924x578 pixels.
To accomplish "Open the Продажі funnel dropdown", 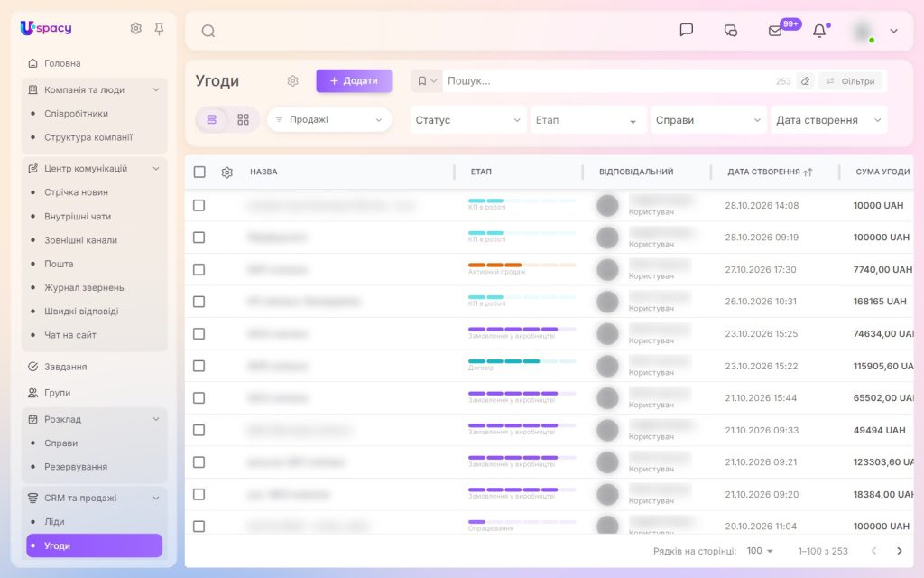I will coord(328,120).
